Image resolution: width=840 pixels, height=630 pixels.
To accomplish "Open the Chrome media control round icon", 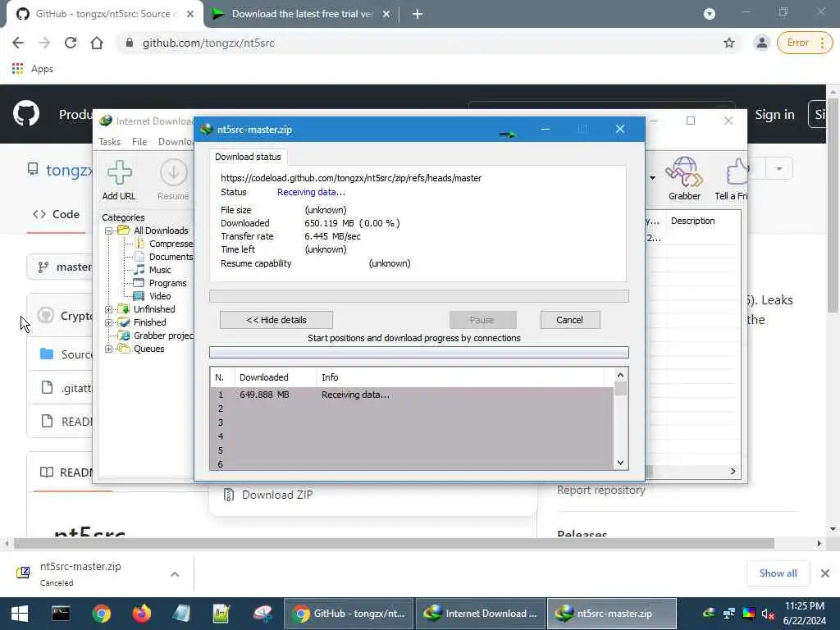I will click(710, 14).
